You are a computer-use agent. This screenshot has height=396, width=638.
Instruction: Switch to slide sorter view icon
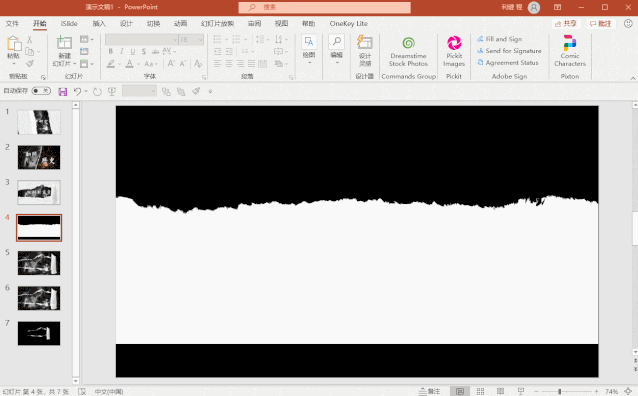(x=480, y=391)
